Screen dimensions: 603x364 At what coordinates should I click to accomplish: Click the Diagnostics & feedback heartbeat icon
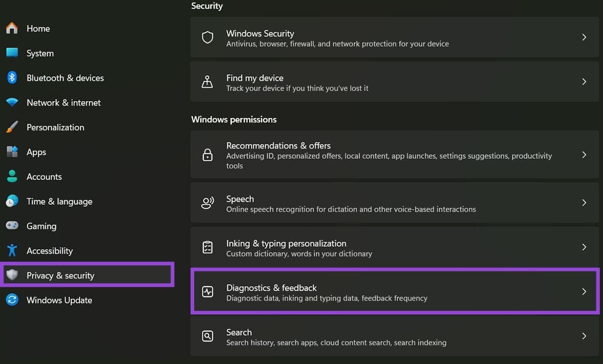(207, 292)
